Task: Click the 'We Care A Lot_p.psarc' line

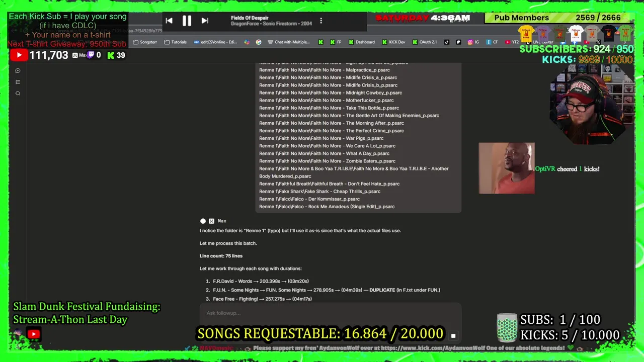Action: (327, 146)
